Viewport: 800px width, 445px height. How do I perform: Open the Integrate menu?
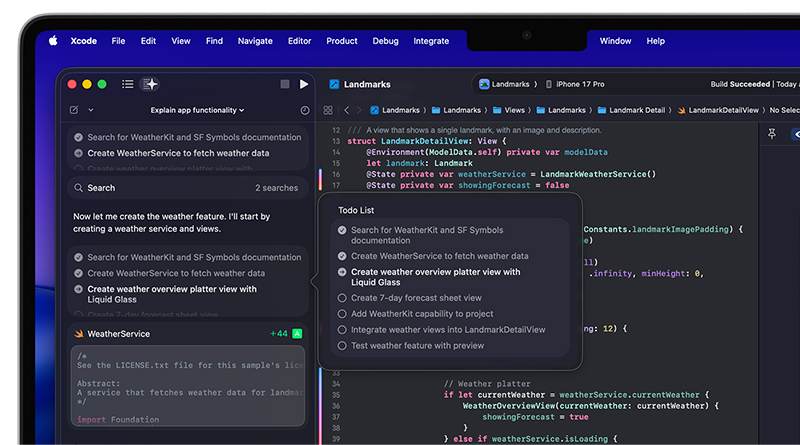point(431,41)
